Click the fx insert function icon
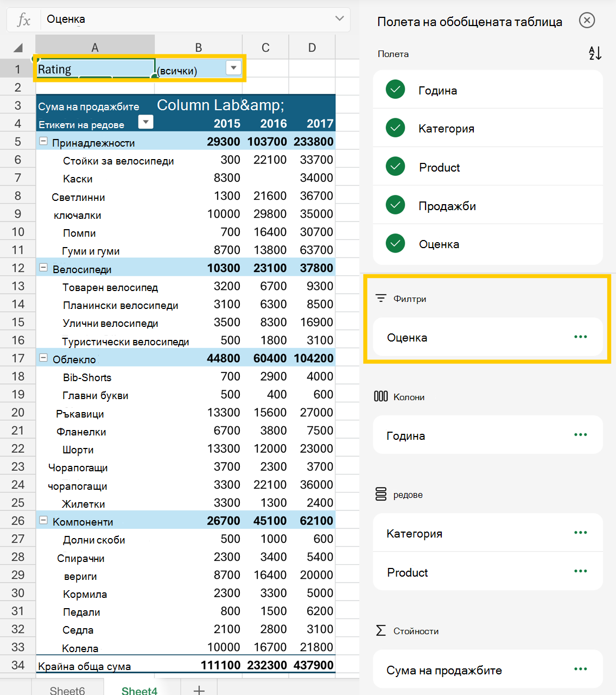This screenshot has height=695, width=616. [x=23, y=20]
